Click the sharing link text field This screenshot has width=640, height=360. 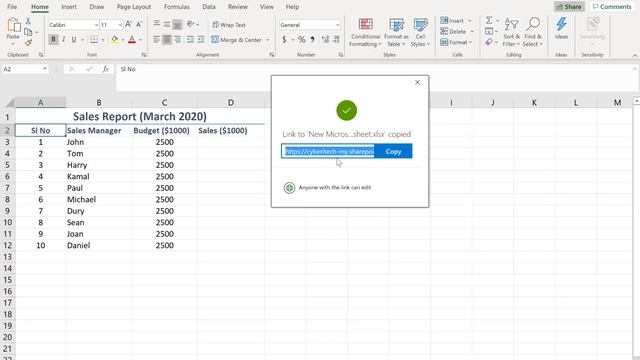[x=328, y=151]
